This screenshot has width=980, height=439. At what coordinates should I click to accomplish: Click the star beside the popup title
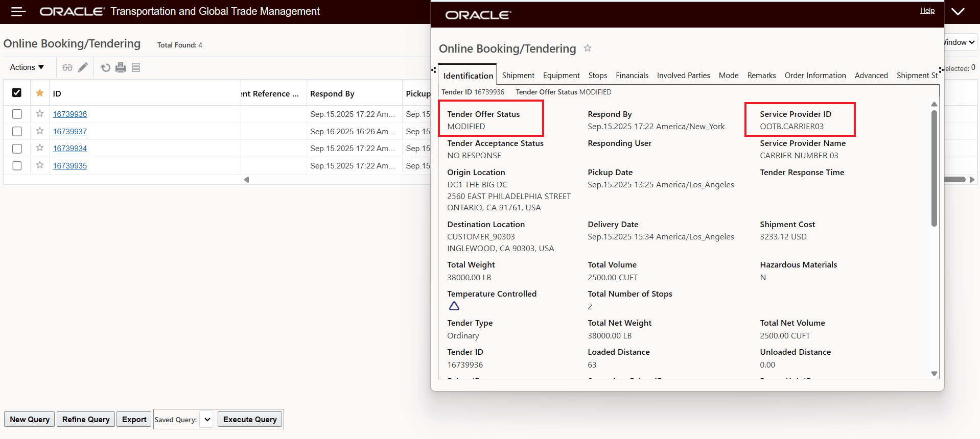pyautogui.click(x=588, y=48)
